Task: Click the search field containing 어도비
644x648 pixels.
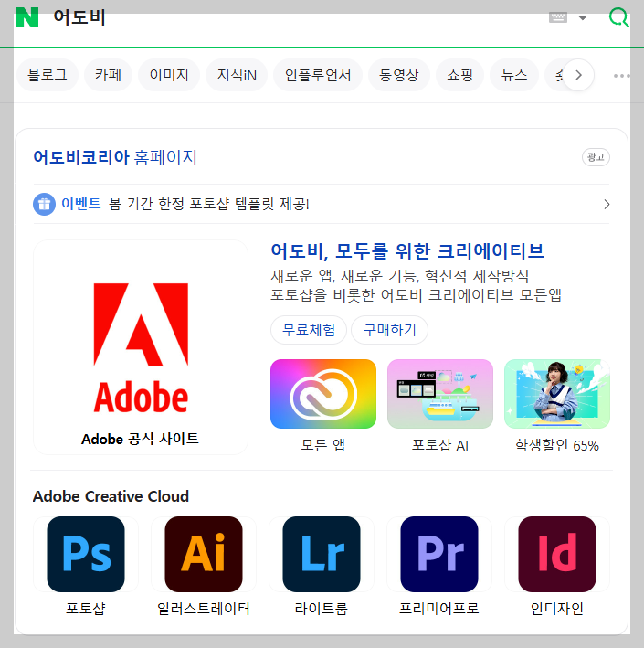Action: pyautogui.click(x=290, y=17)
